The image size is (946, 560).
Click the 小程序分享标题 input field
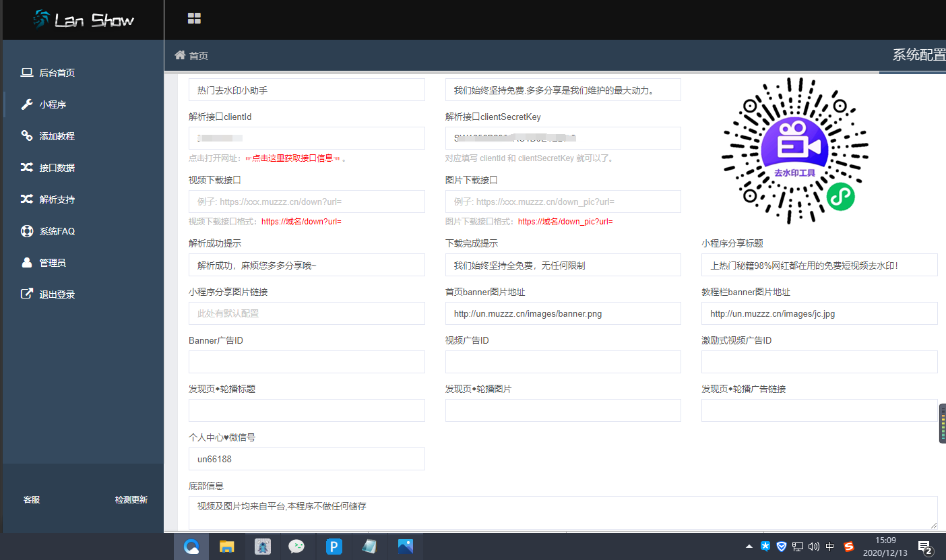click(819, 265)
